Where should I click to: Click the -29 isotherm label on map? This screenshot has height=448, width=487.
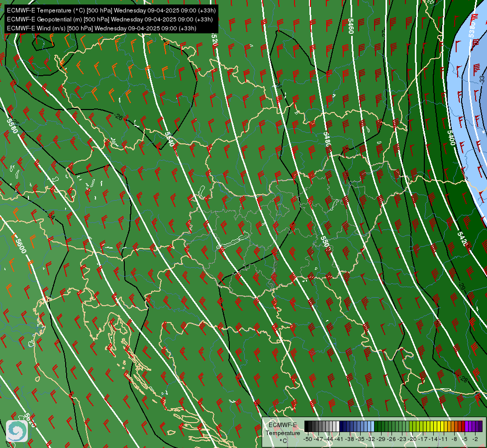[462, 286]
